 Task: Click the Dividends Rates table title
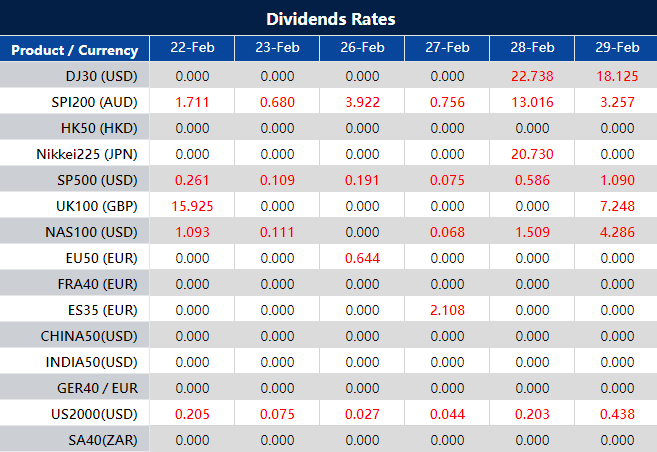(x=330, y=19)
